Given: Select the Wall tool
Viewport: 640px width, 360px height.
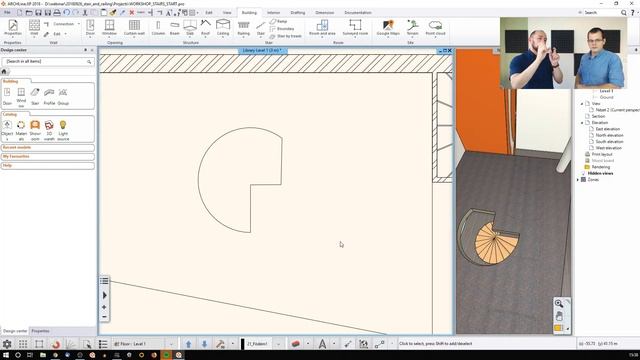Looking at the screenshot, I should [34, 28].
